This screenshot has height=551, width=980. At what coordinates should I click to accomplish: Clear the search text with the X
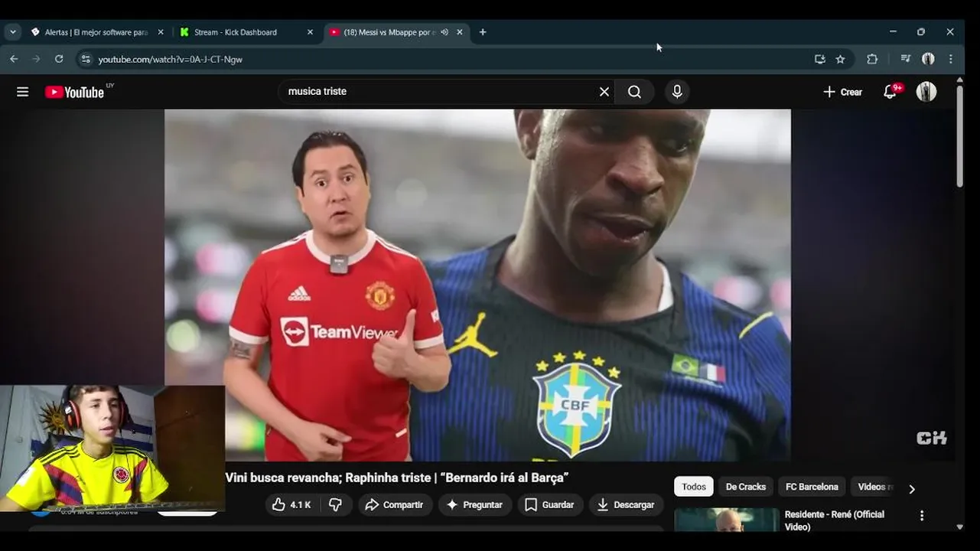point(604,92)
